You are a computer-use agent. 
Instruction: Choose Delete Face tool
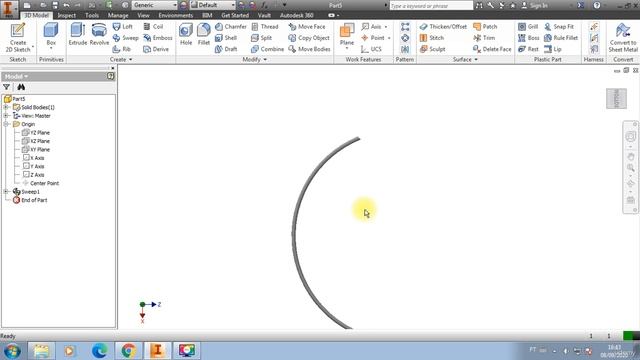pyautogui.click(x=492, y=49)
